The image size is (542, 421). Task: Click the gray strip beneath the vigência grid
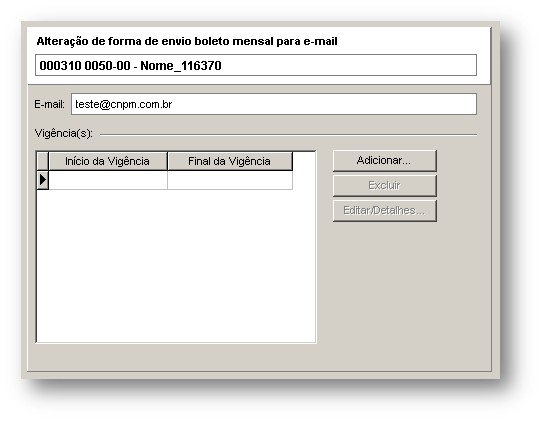176,357
